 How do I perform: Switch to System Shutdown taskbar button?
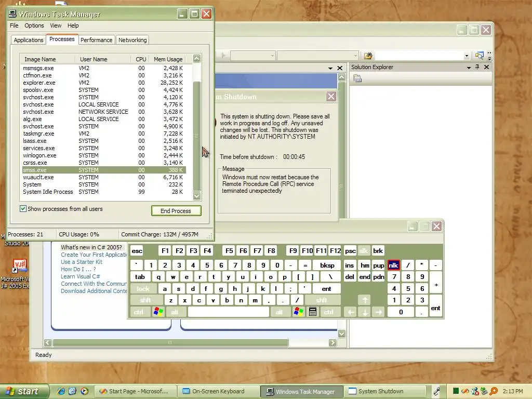(385, 391)
